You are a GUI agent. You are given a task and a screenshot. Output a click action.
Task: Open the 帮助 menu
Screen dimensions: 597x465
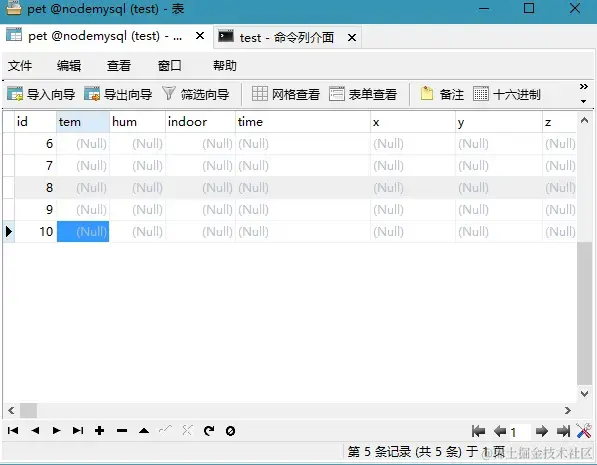click(x=225, y=66)
